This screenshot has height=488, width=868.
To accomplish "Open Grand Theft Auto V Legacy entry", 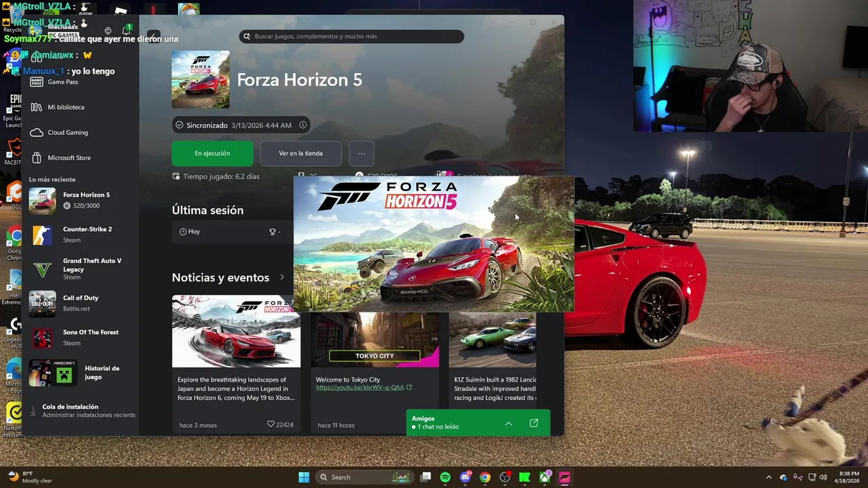I will pos(80,269).
